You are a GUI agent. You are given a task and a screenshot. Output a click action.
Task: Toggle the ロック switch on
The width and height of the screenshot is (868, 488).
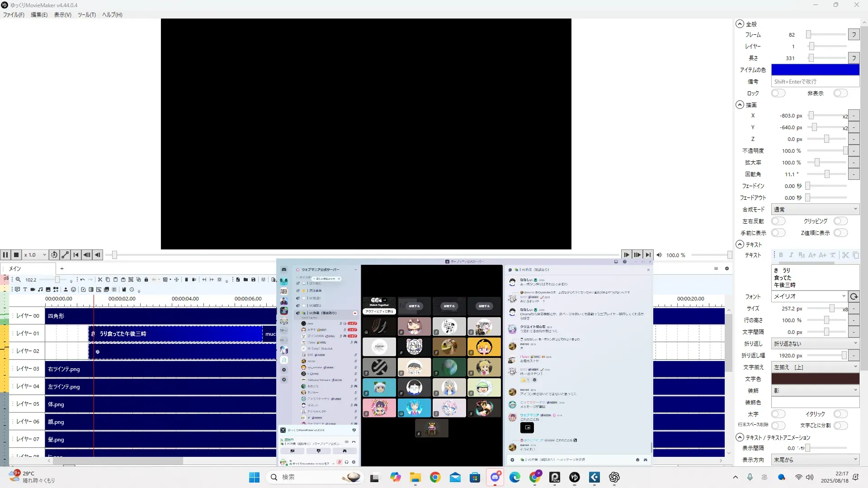click(778, 94)
